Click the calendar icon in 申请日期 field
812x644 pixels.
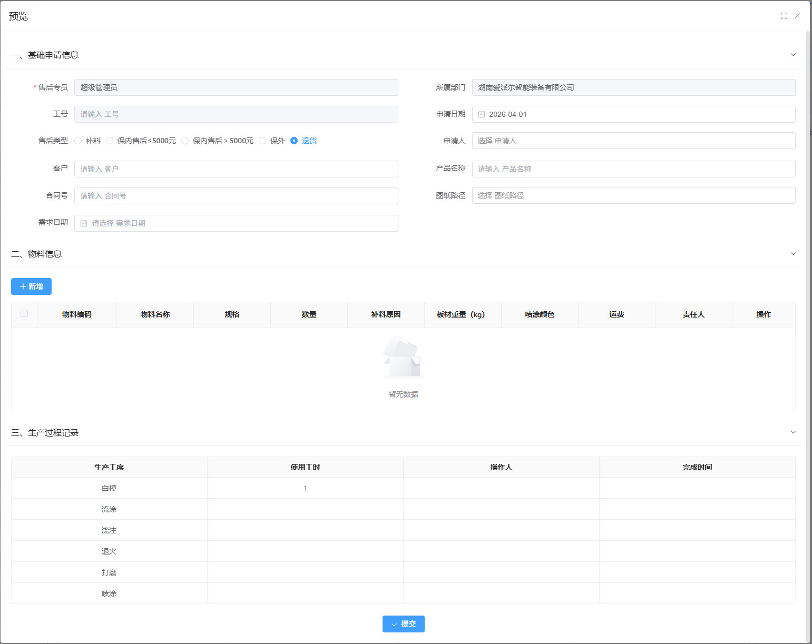click(482, 114)
